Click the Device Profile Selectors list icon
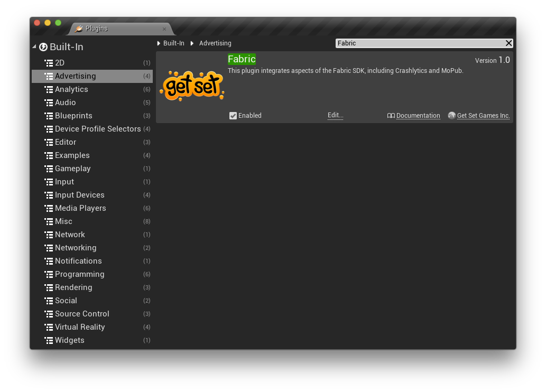Screen dimensions: 546x392 coord(49,129)
